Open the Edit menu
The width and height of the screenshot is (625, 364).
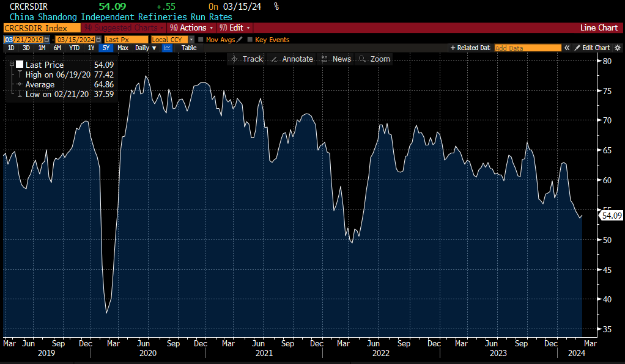click(235, 28)
